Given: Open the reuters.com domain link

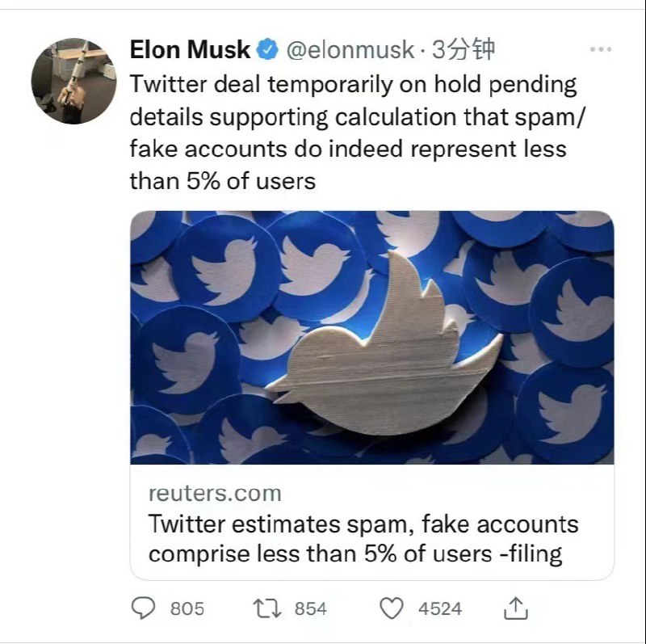Looking at the screenshot, I should (215, 493).
